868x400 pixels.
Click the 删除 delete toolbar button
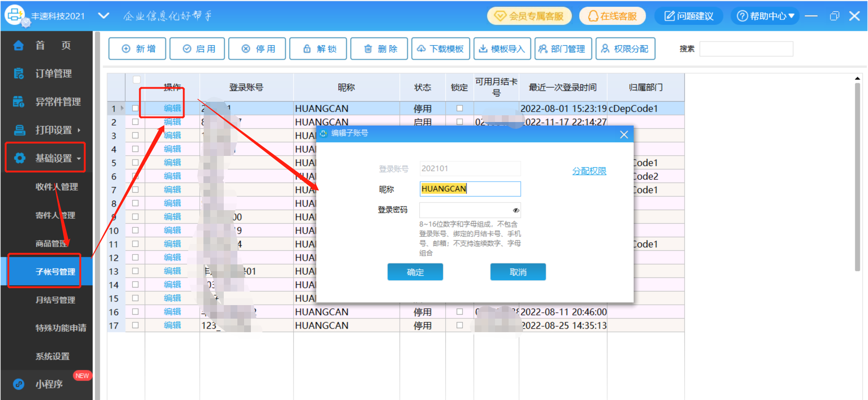[379, 49]
